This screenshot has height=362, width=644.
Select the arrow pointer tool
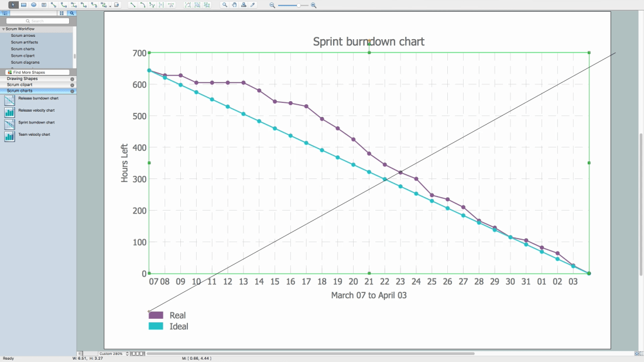pos(13,5)
